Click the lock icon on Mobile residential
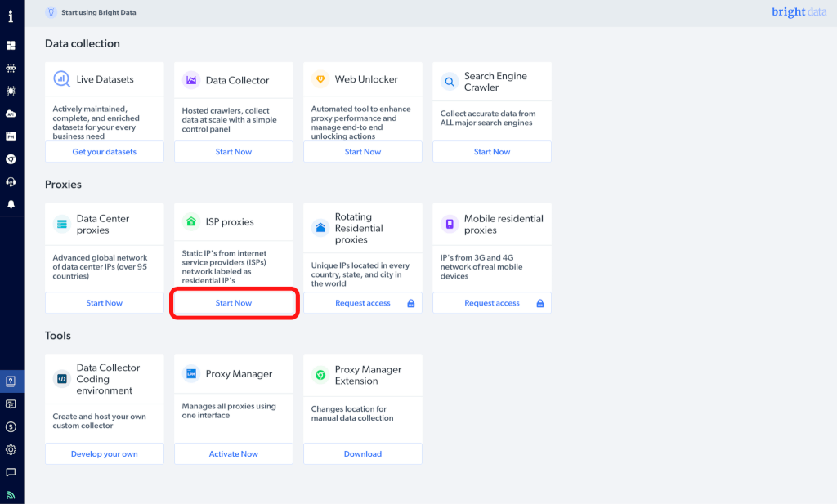This screenshot has height=504, width=837. (x=540, y=303)
